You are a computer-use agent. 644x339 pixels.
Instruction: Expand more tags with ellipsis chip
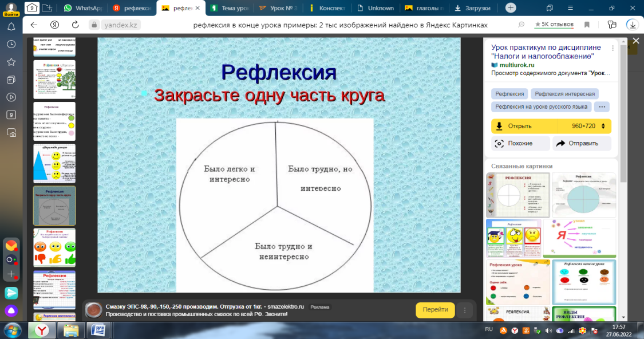click(x=602, y=107)
